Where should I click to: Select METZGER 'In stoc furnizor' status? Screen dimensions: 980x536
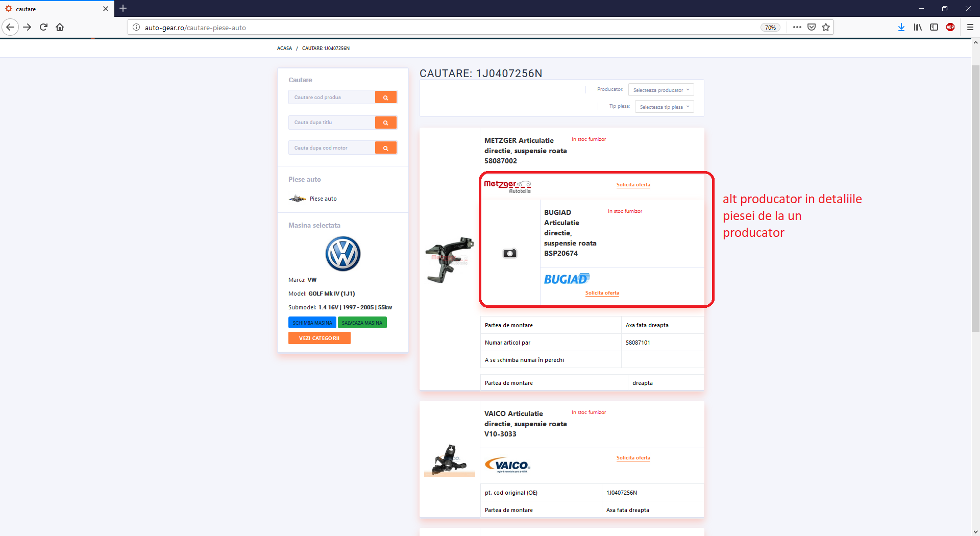point(589,139)
